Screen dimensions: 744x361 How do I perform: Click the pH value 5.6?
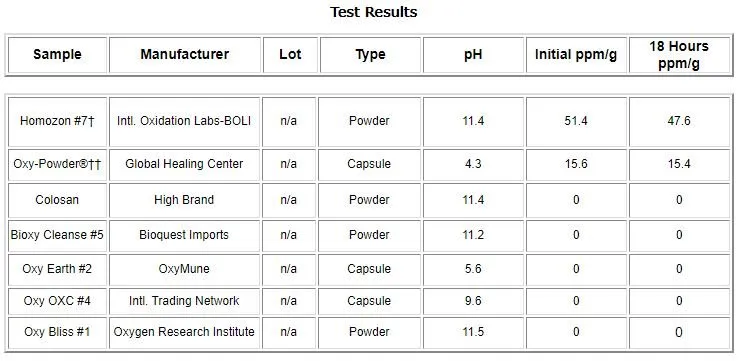tap(473, 269)
